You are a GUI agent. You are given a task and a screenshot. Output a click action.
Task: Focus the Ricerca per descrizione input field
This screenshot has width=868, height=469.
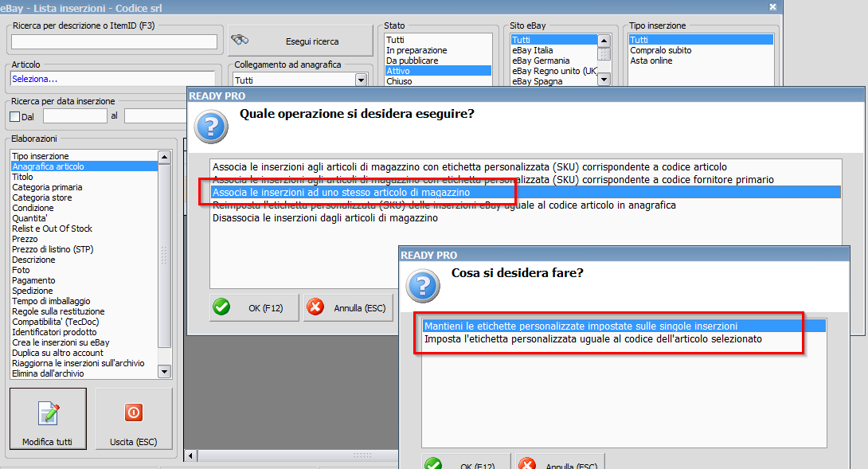pos(114,41)
